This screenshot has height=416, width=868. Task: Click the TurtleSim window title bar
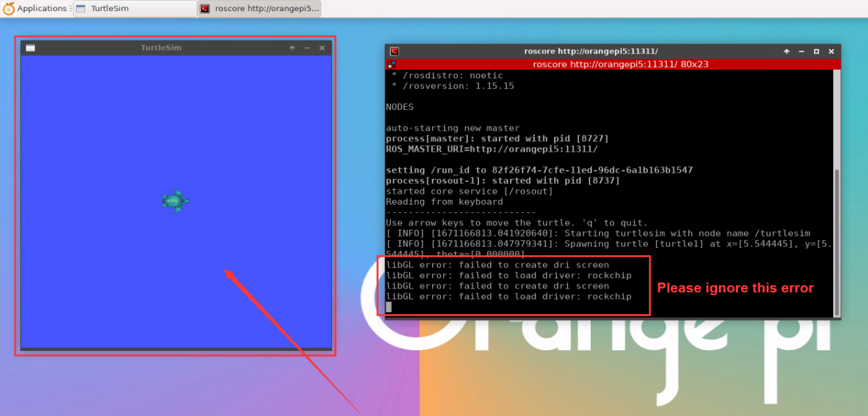(161, 48)
